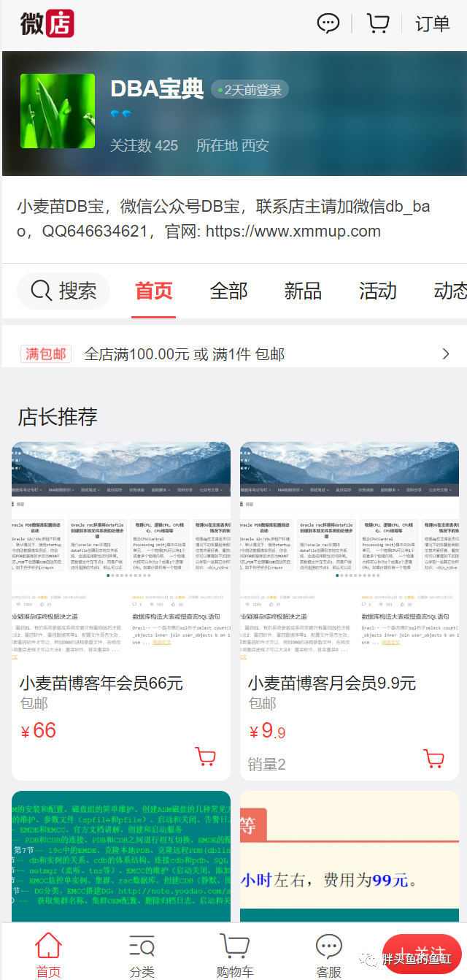This screenshot has height=980, width=467.
Task: Click the shop description text with QQ646634621
Action: (224, 219)
